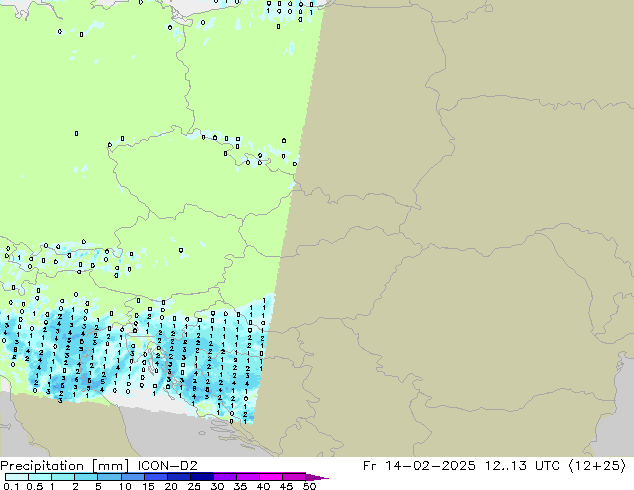Viewport: 634px width, 490px height.
Task: Select the magenta swatch between 40 and 45
Action: [271, 477]
